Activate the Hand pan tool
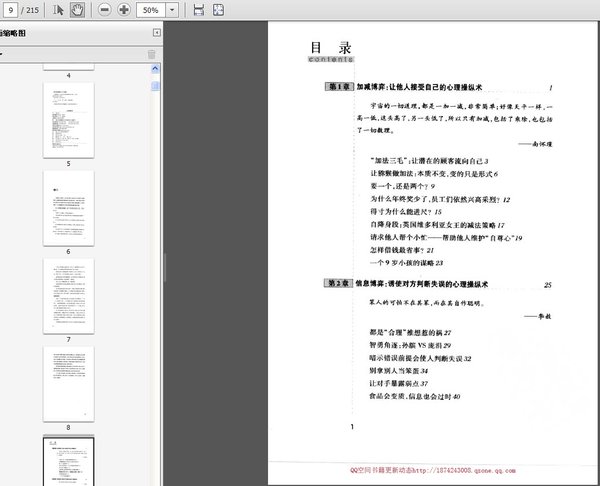600x486 pixels. click(77, 10)
